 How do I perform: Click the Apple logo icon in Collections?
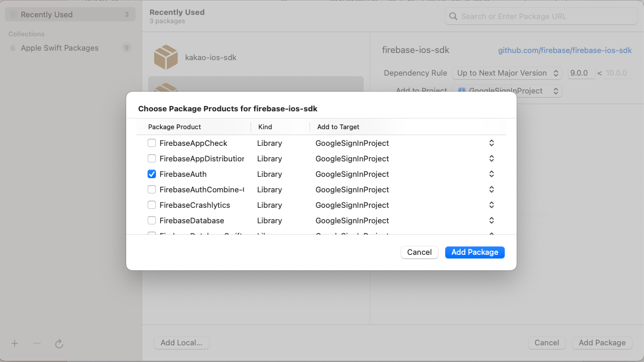click(x=12, y=48)
